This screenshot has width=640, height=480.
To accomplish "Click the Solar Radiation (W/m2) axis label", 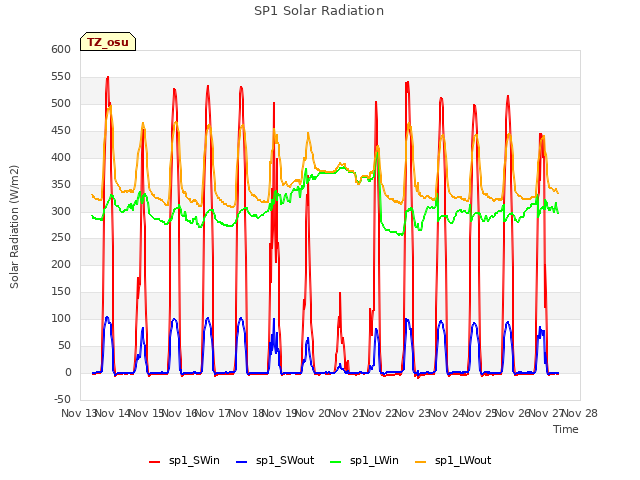I will [x=14, y=227].
